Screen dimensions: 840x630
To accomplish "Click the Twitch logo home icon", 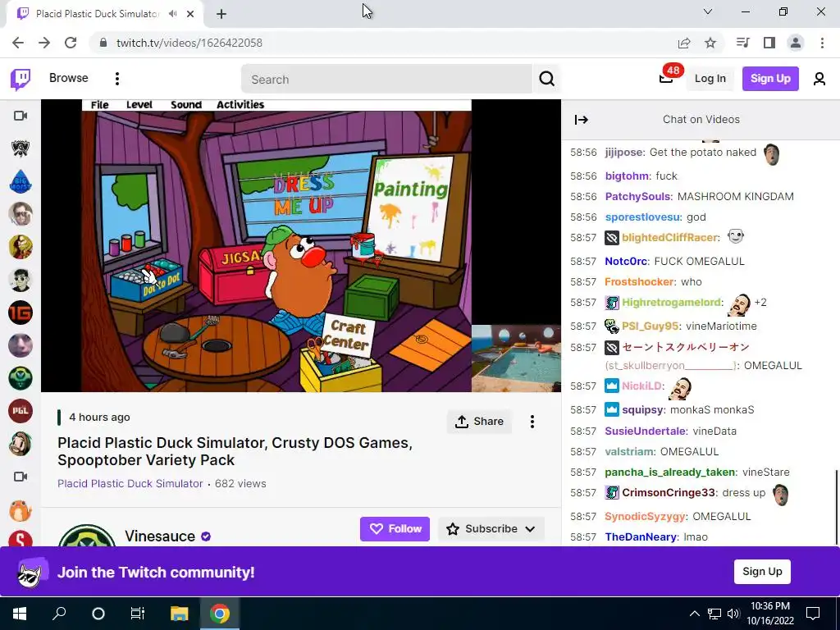I will (21, 80).
